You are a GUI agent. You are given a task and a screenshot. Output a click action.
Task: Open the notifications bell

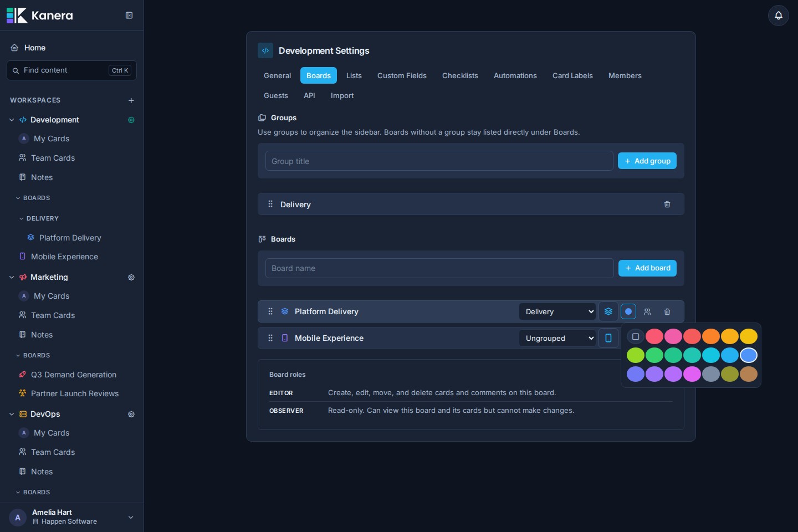778,16
